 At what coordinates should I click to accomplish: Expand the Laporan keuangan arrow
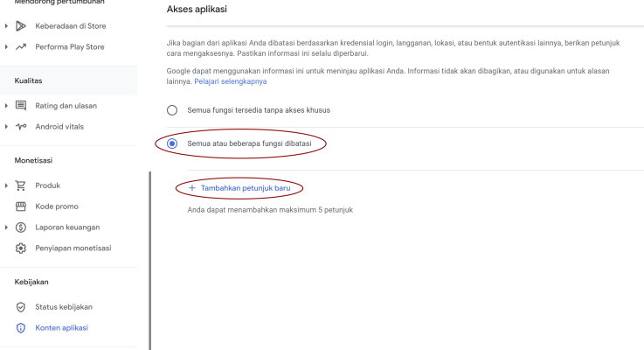[6, 227]
